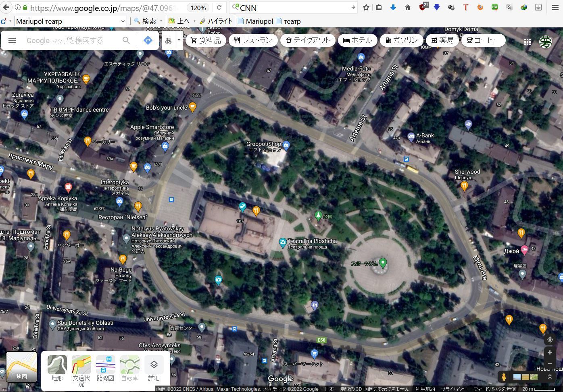Bookmark this page with star icon

tap(366, 7)
